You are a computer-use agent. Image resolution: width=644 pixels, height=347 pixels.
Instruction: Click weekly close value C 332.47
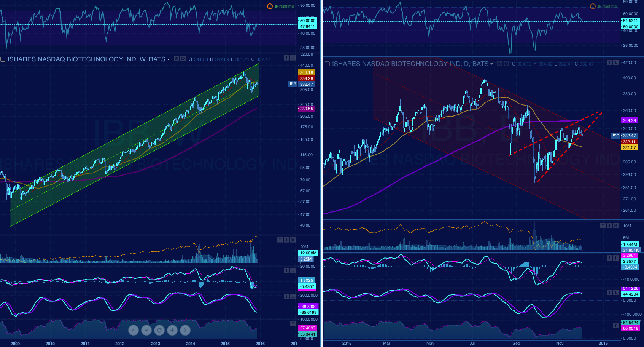click(x=261, y=59)
